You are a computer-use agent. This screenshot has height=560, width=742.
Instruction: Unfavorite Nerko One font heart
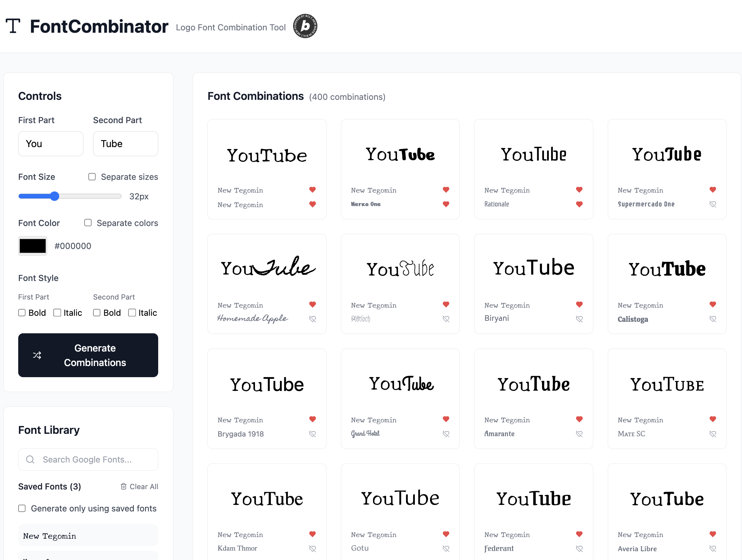click(x=446, y=204)
